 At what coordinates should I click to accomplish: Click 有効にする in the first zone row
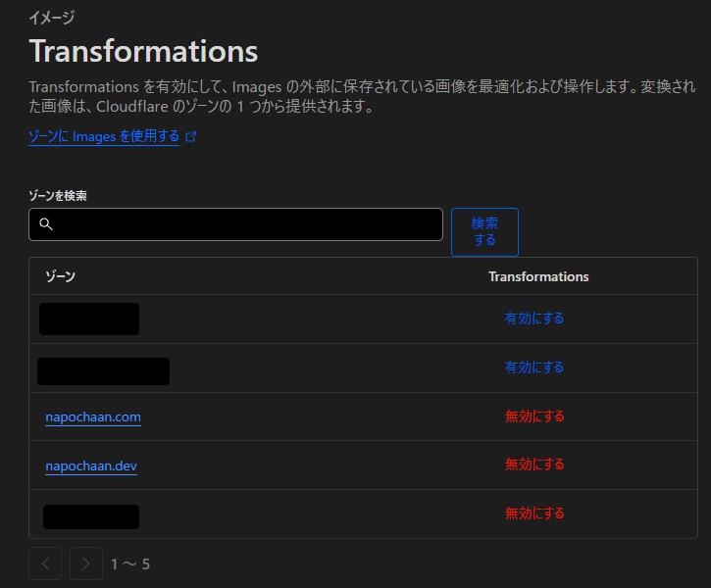[534, 318]
